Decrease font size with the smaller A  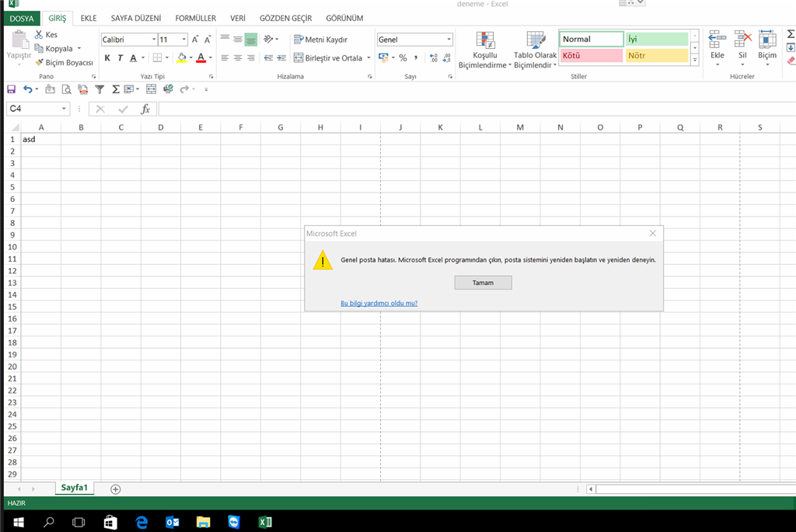pos(208,40)
